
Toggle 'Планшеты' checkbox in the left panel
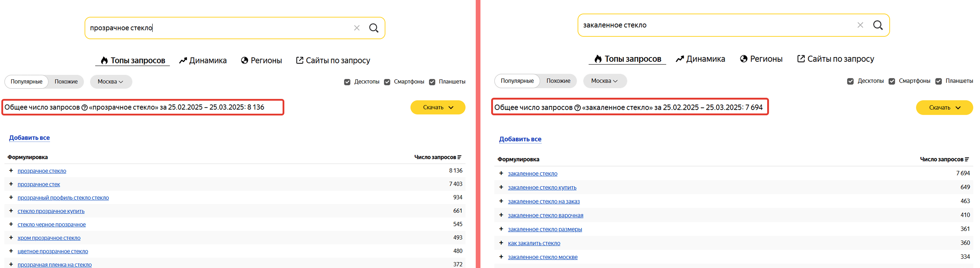coord(432,82)
